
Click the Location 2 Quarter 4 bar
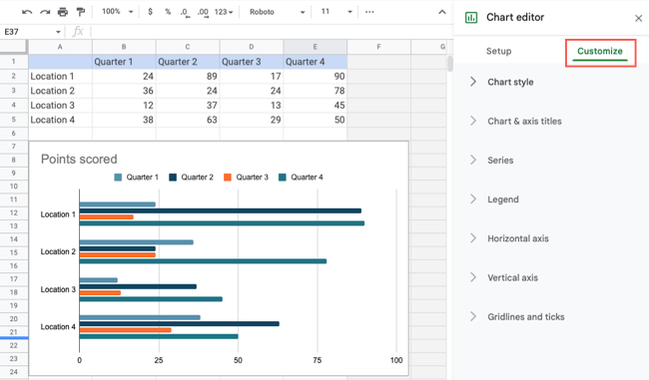point(203,261)
